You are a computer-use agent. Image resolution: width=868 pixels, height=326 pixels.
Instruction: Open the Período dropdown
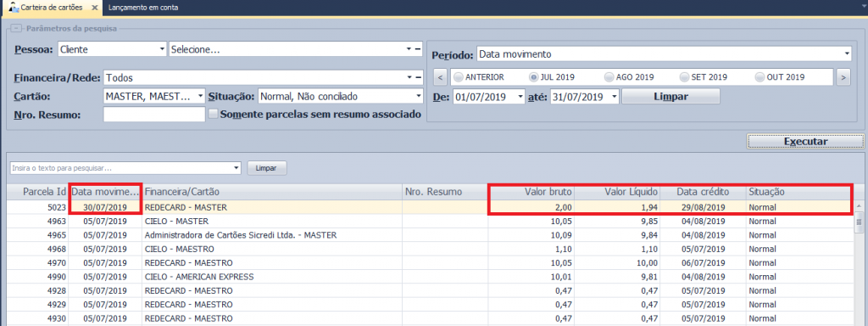click(847, 54)
